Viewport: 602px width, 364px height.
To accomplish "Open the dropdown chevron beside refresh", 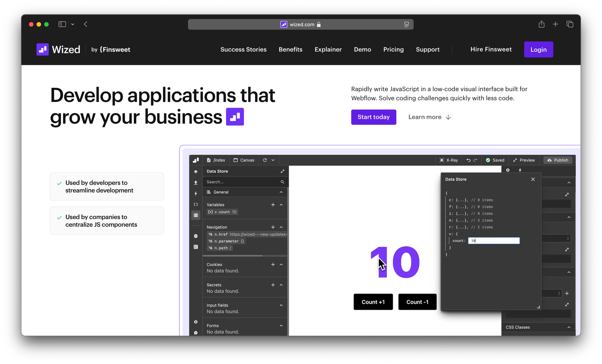I will pyautogui.click(x=273, y=160).
